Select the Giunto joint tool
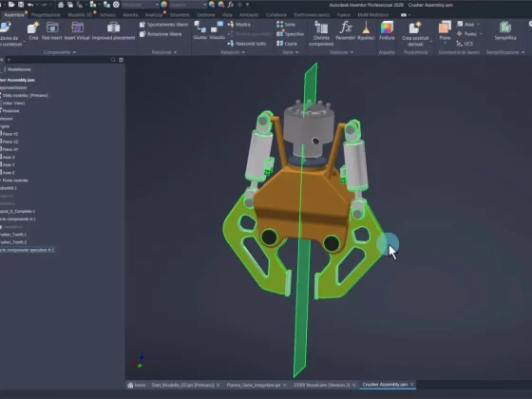532x399 pixels. [199, 30]
